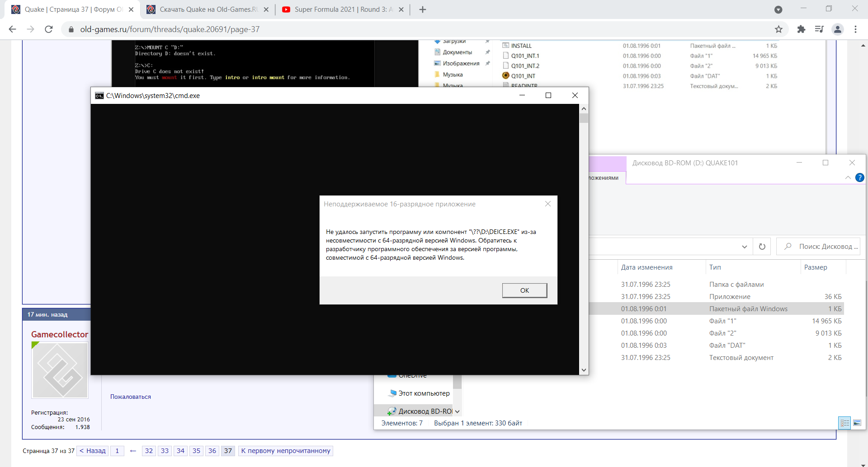Image resolution: width=868 pixels, height=467 pixels.
Task: Expand the Explorer ribbon chevron
Action: (x=848, y=177)
